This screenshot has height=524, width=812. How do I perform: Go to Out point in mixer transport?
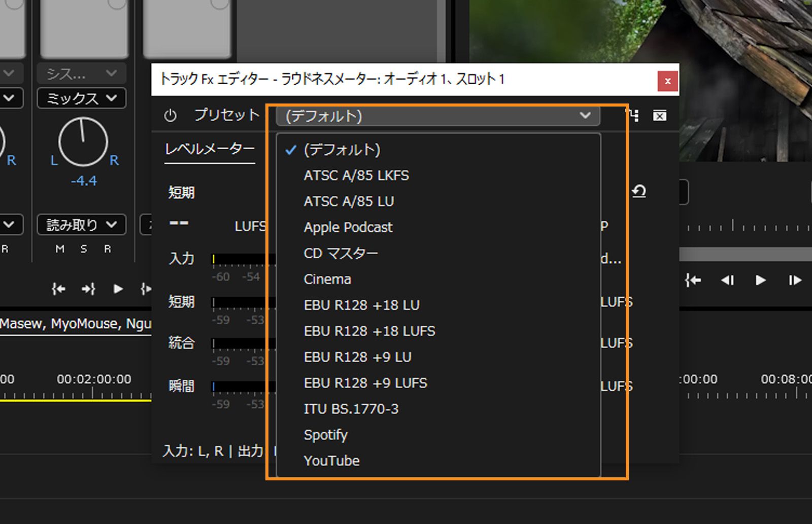click(88, 289)
